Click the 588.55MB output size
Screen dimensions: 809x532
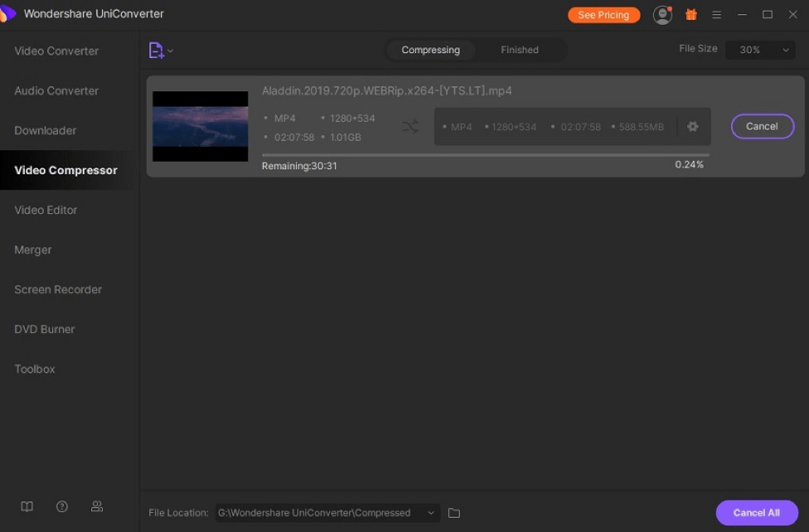(641, 127)
